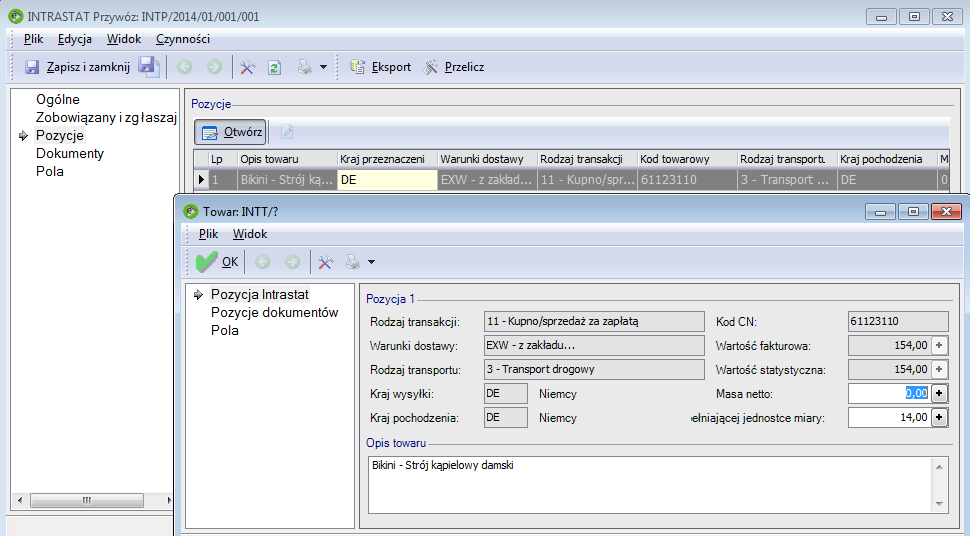
Task: Close the Towar window
Action: click(x=946, y=212)
